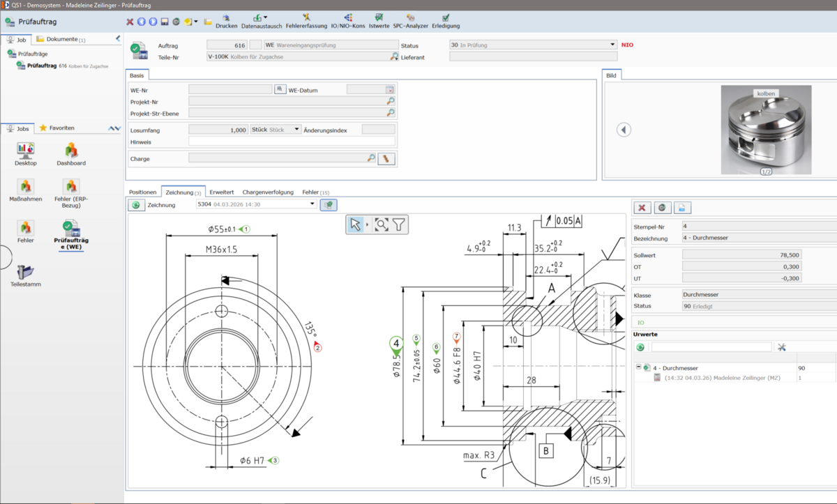Click red stamp marker 2 near 135°
Viewport: 837px width, 504px height.
click(317, 346)
